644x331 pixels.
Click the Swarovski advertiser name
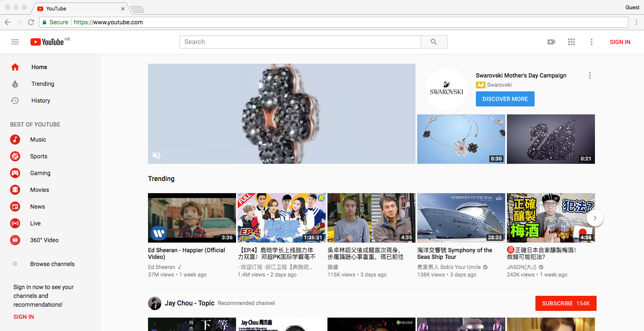pyautogui.click(x=499, y=85)
